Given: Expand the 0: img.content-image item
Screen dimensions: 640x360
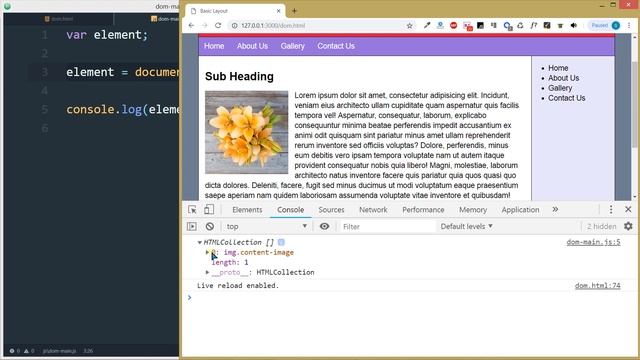Looking at the screenshot, I should (x=207, y=253).
